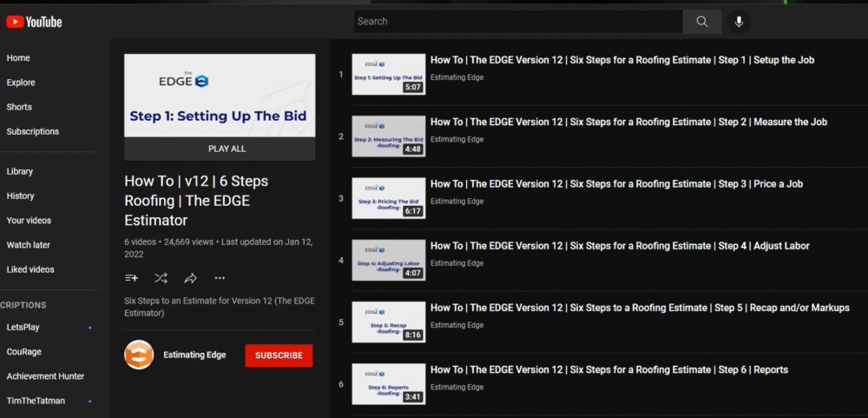Screen dimensions: 868x418
Task: Click the search magnifier button
Action: pos(702,22)
